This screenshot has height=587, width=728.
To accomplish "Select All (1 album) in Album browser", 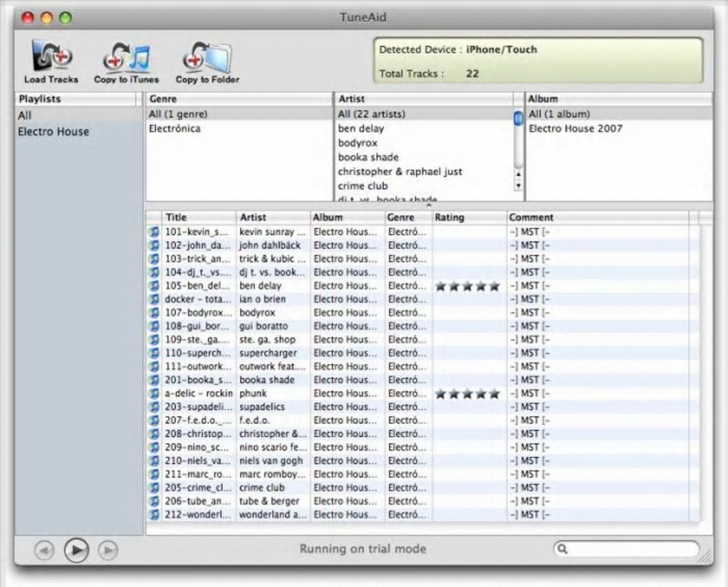I will (619, 114).
